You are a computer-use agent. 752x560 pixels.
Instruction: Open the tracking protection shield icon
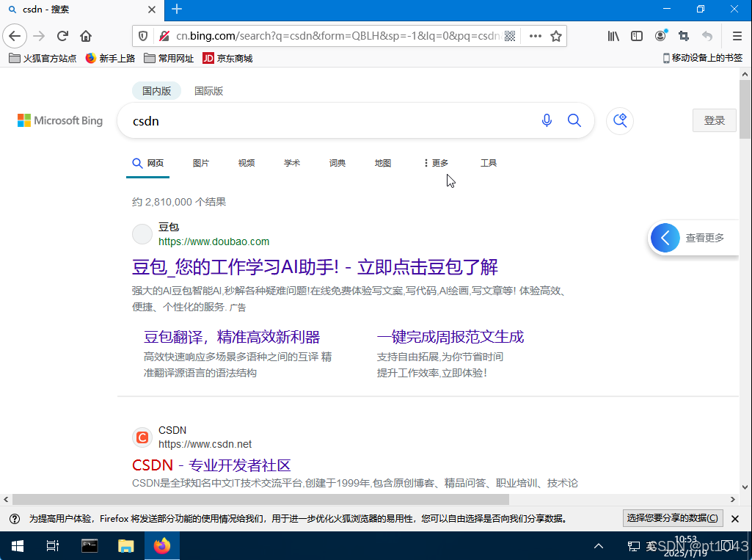click(x=143, y=36)
